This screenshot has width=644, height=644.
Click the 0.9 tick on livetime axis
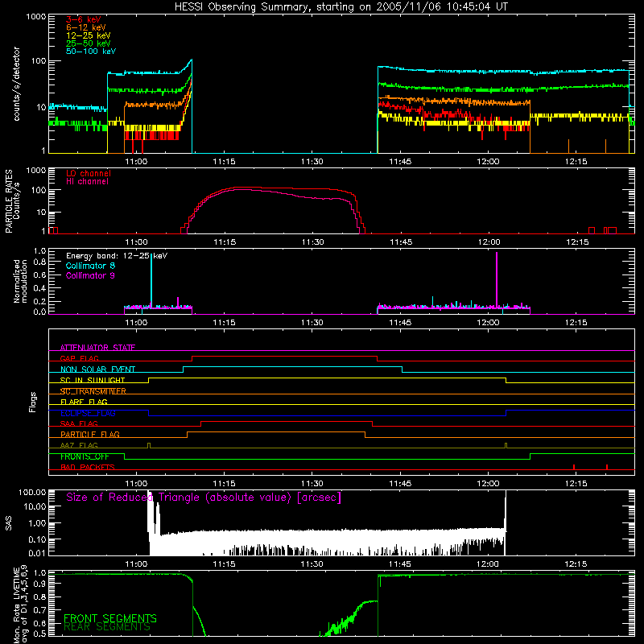click(x=39, y=584)
